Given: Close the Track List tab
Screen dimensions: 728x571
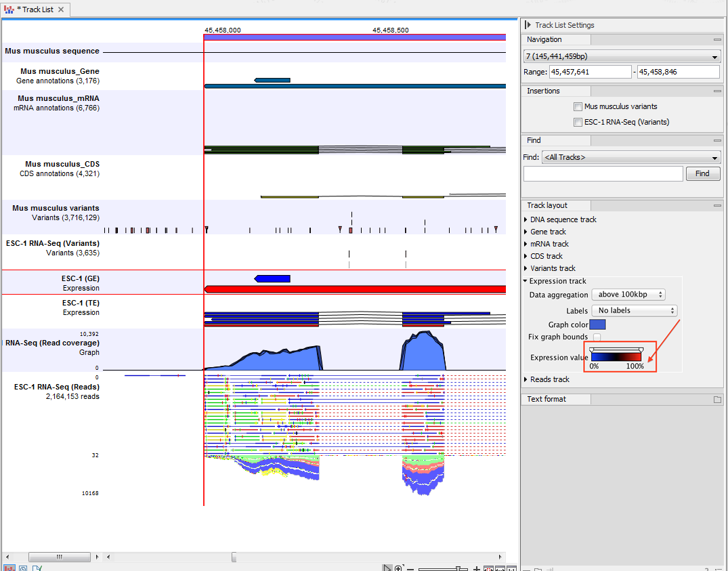Looking at the screenshot, I should (61, 9).
